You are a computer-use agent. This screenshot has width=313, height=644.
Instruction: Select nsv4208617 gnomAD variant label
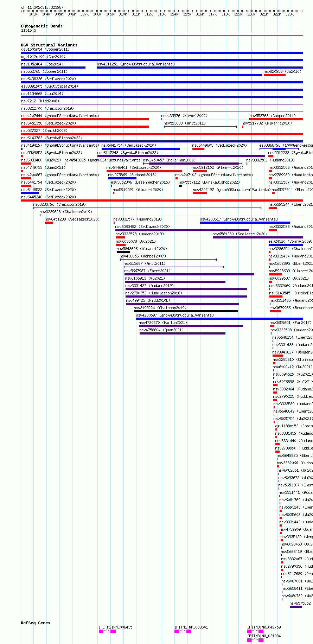coord(239,219)
